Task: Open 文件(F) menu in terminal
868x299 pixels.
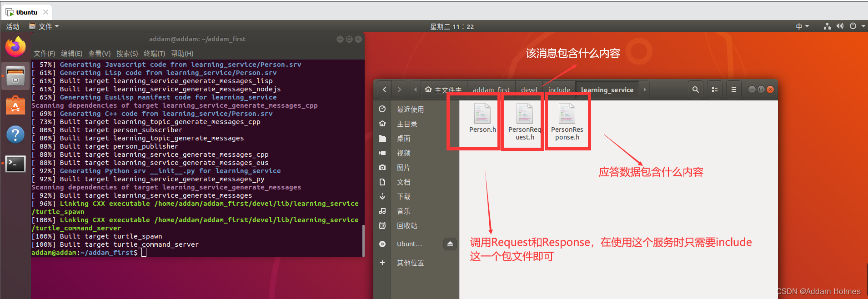Action: click(x=45, y=54)
